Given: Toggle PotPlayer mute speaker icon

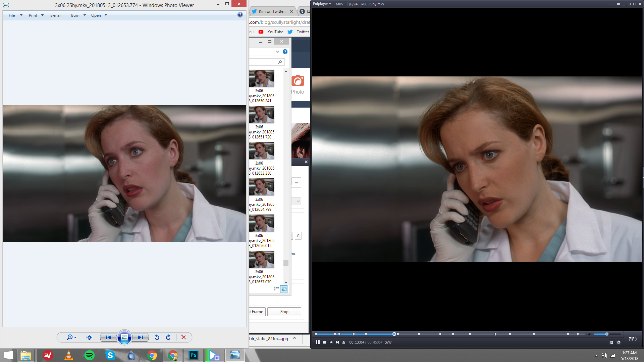Looking at the screenshot, I should click(x=590, y=334).
